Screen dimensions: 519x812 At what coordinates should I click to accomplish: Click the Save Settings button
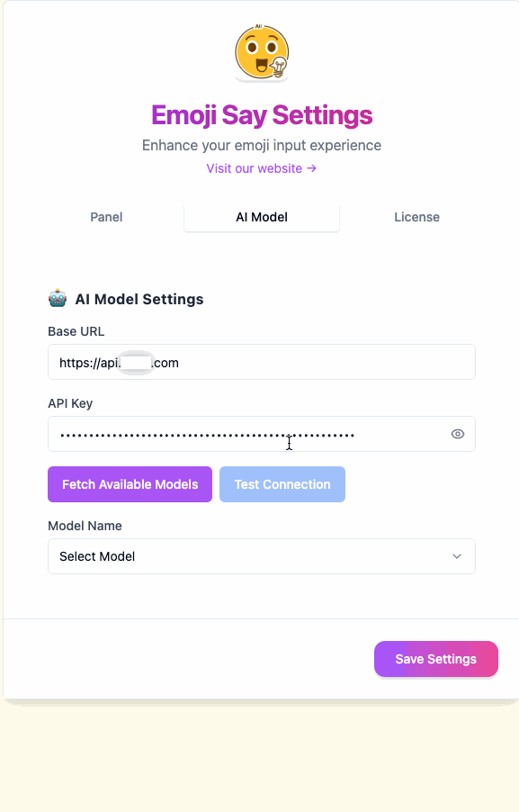[435, 659]
